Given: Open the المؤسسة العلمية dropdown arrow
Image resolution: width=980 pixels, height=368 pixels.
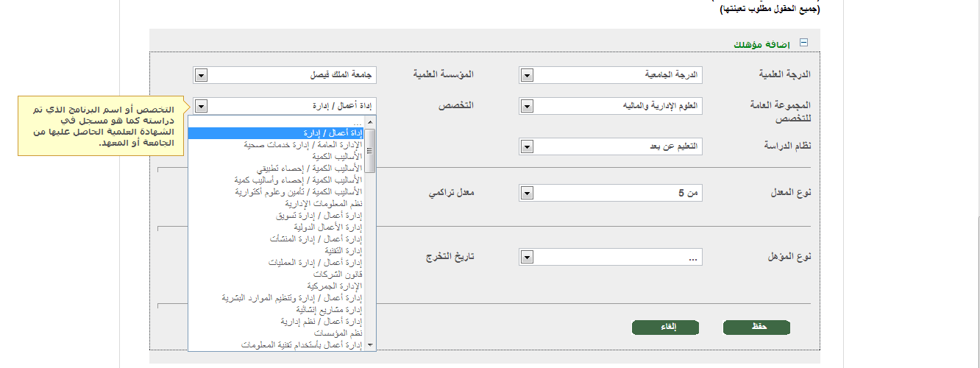Looking at the screenshot, I should tap(202, 75).
